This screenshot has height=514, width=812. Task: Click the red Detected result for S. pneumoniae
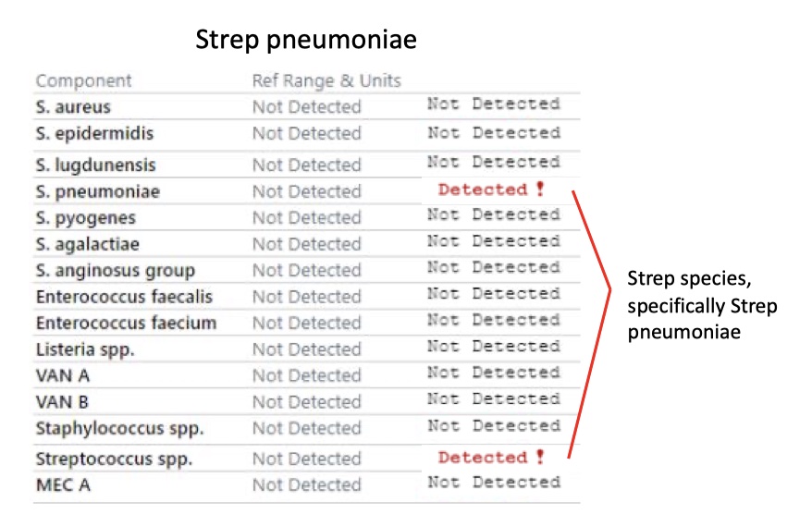[x=483, y=190]
